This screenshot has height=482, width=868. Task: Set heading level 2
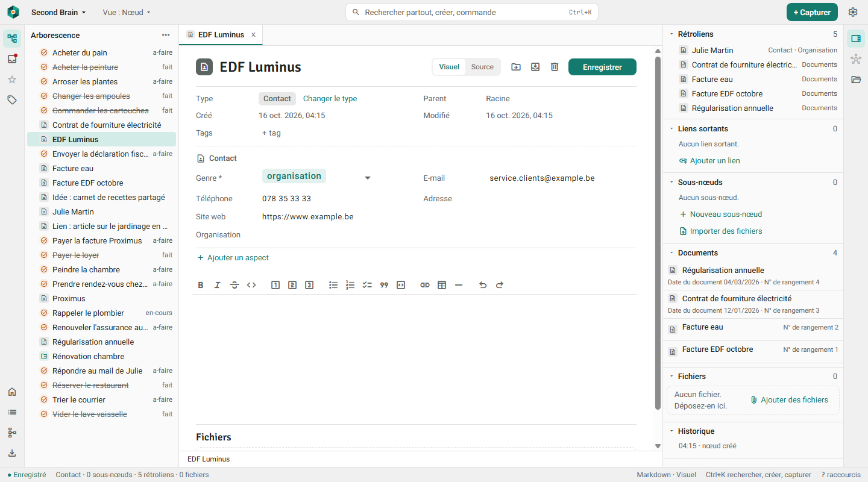point(292,285)
